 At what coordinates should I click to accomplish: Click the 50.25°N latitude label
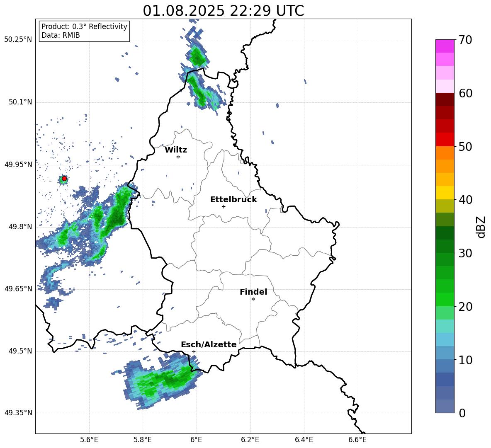click(18, 40)
